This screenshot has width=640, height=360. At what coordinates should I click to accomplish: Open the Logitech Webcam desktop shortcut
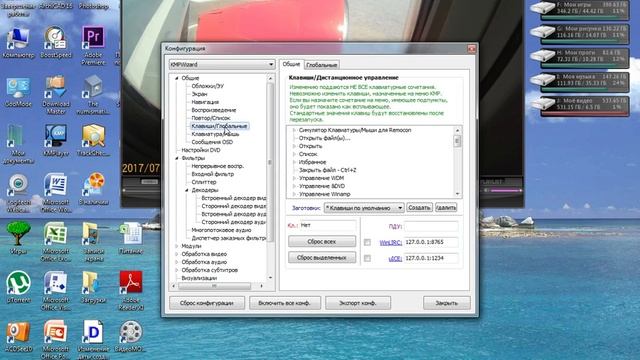click(x=18, y=193)
